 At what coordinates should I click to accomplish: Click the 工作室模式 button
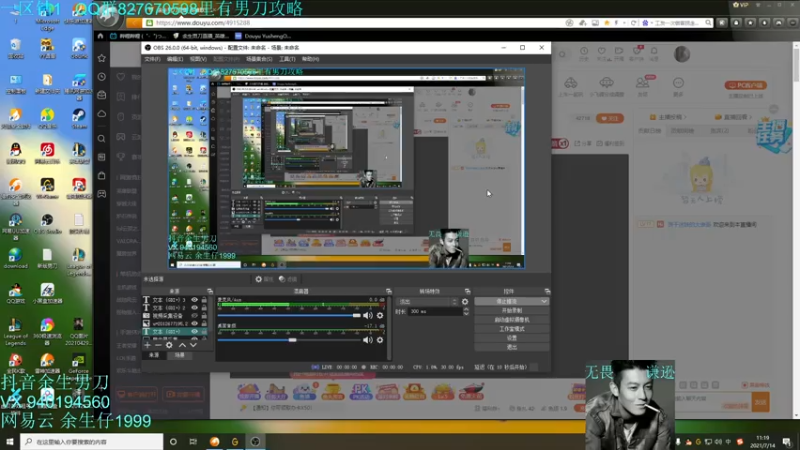[512, 329]
